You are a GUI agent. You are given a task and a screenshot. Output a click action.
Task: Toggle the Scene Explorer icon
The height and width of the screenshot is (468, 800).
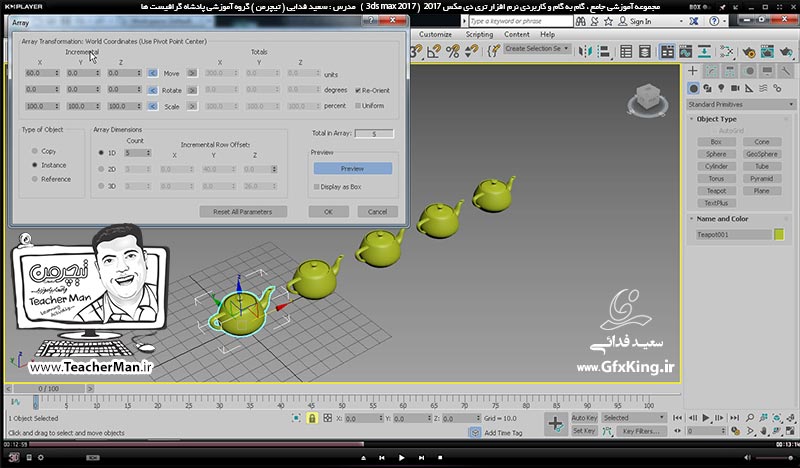tap(626, 51)
